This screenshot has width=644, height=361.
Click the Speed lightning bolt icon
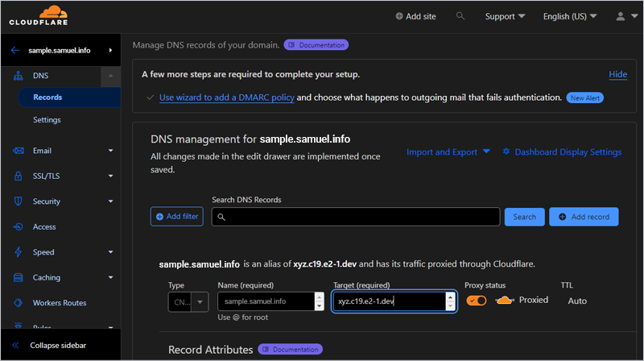pos(18,252)
